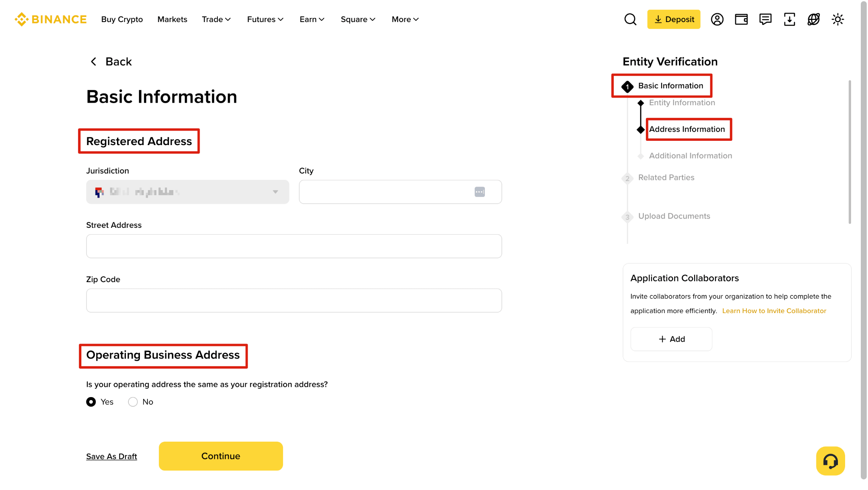Viewport: 868px width, 490px height.
Task: Expand the Trade menu
Action: pyautogui.click(x=216, y=19)
